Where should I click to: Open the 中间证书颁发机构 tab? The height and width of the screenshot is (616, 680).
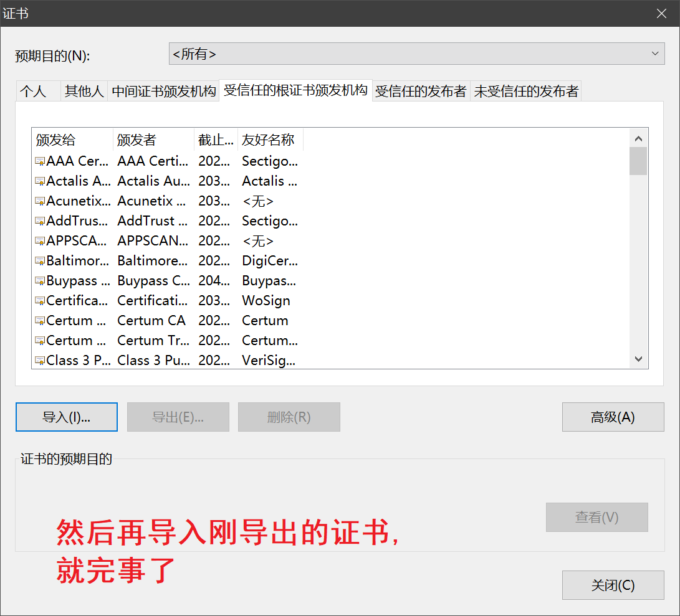click(163, 91)
